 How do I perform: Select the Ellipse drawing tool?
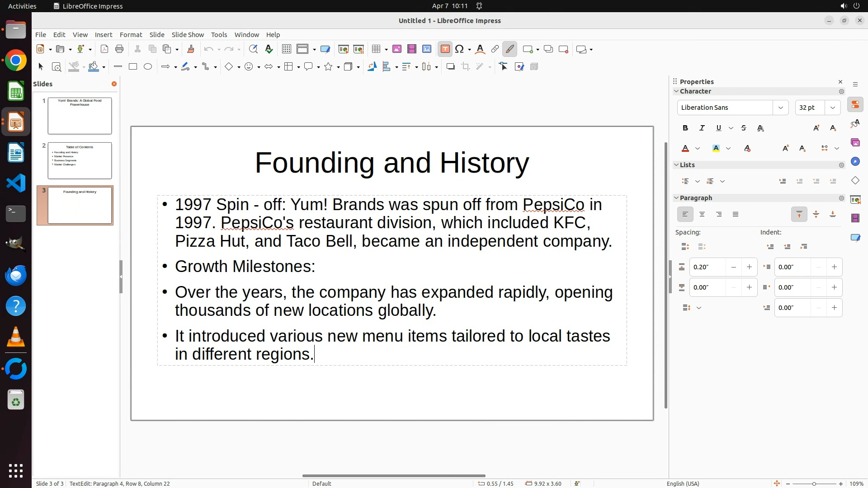pos(148,67)
